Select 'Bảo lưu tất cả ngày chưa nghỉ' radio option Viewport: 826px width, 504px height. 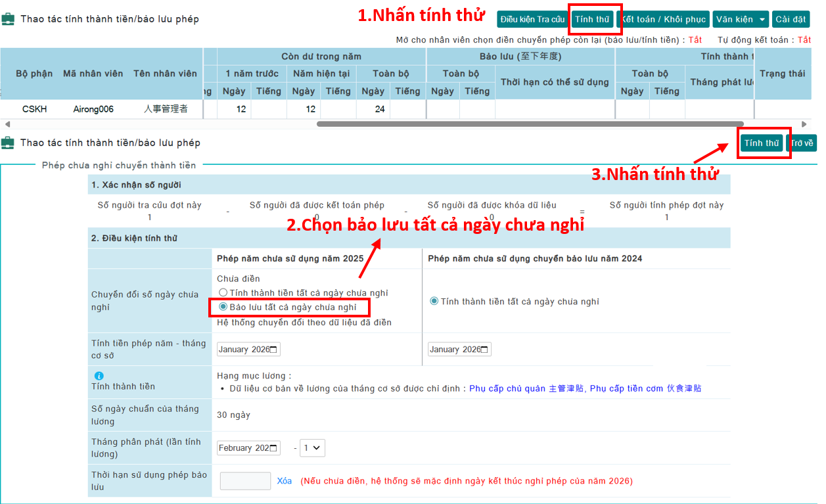223,307
